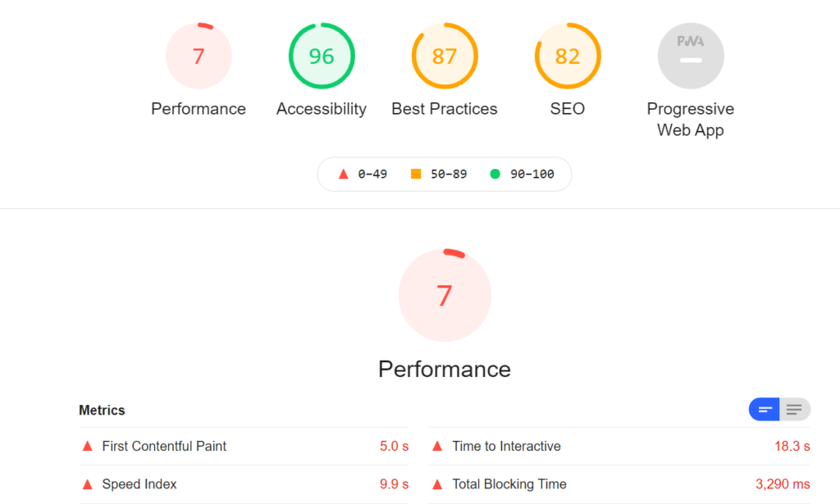Viewport: 840px width, 504px height.
Task: Click the Accessibility category label
Action: click(x=322, y=109)
